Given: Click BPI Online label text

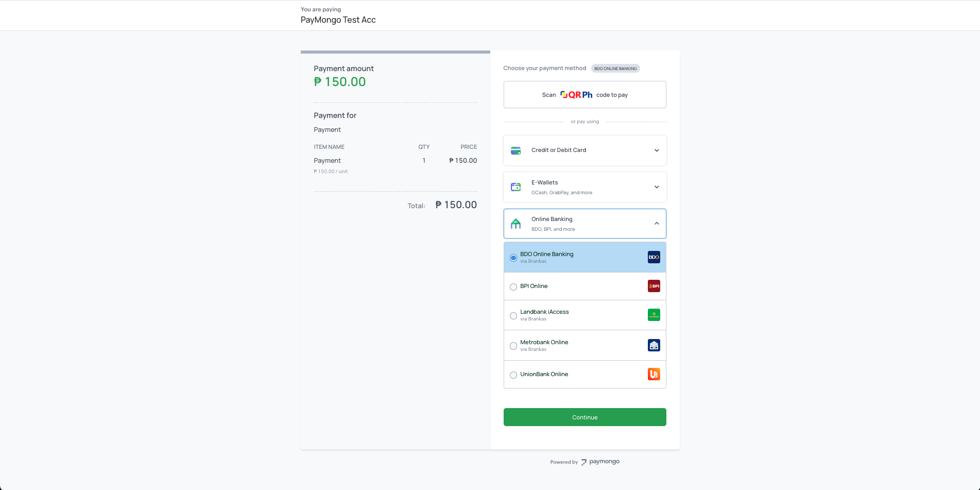Looking at the screenshot, I should (534, 286).
